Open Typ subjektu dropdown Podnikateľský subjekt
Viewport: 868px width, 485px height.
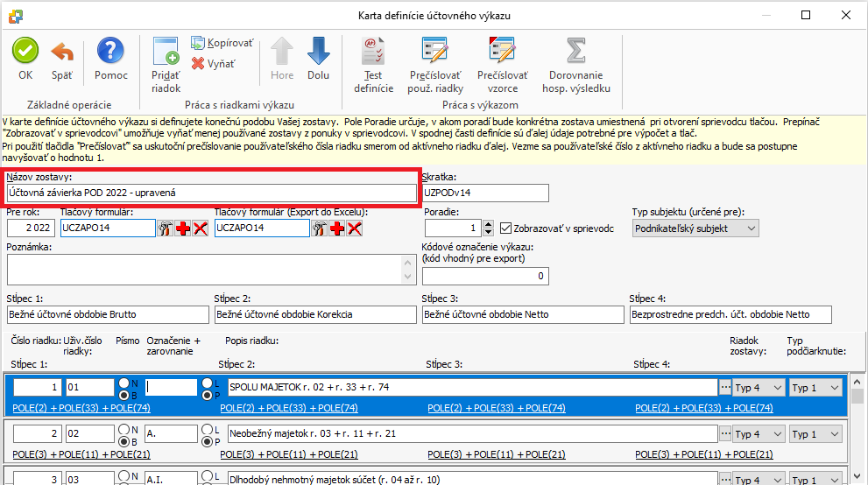[695, 228]
